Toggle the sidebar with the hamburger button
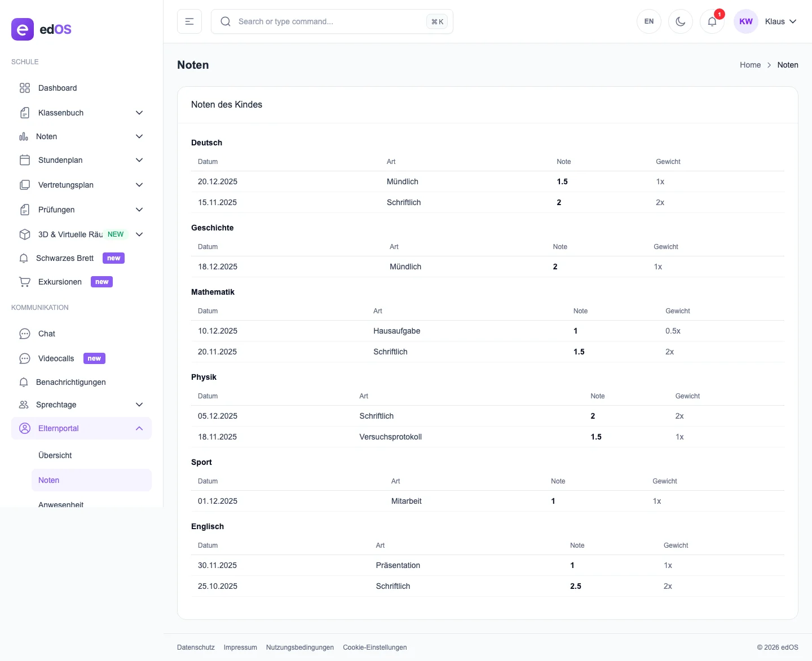812x661 pixels. [x=189, y=21]
